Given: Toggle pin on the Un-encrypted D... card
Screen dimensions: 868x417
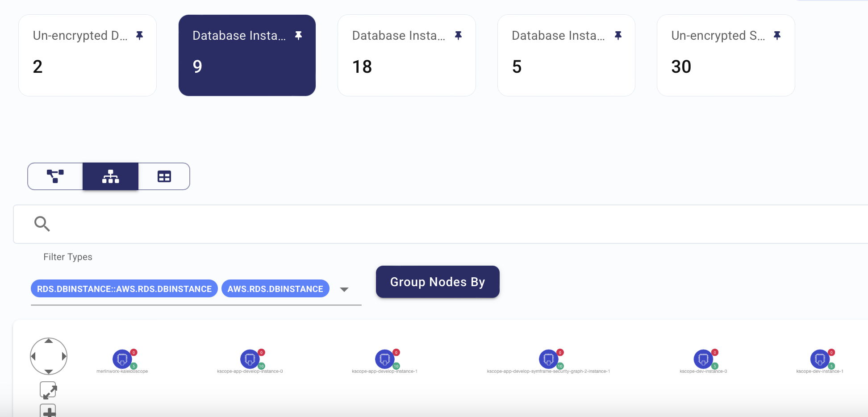Looking at the screenshot, I should click(x=140, y=35).
